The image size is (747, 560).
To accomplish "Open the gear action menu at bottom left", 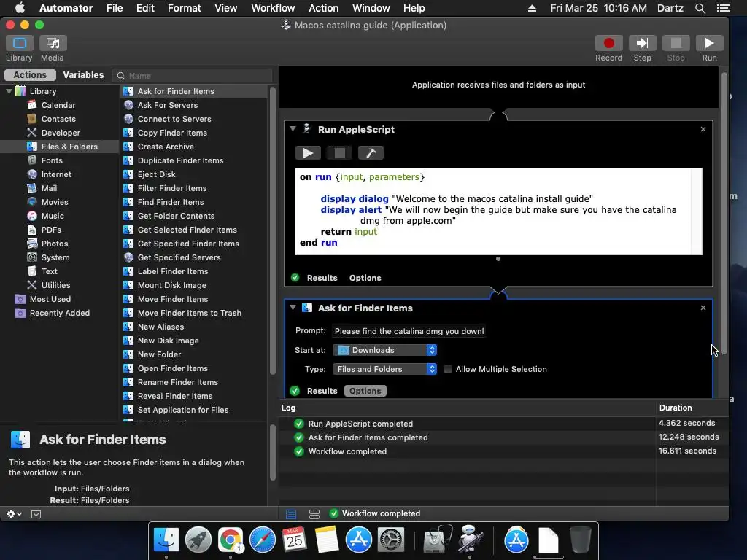I will tap(14, 514).
